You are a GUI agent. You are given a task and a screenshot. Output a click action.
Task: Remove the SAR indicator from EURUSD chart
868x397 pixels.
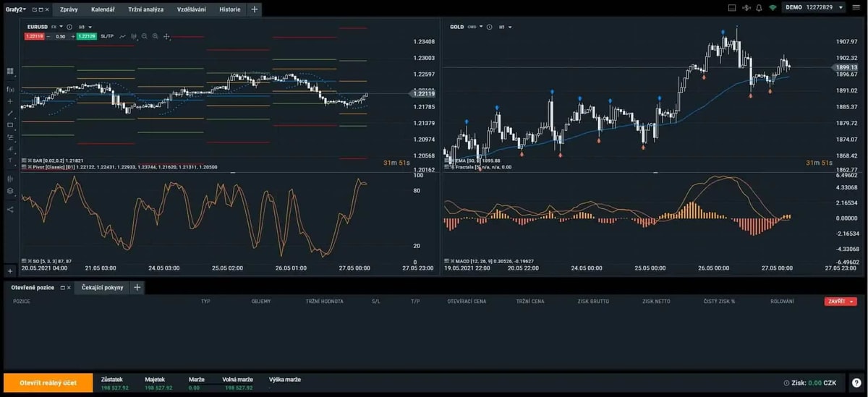pos(28,161)
